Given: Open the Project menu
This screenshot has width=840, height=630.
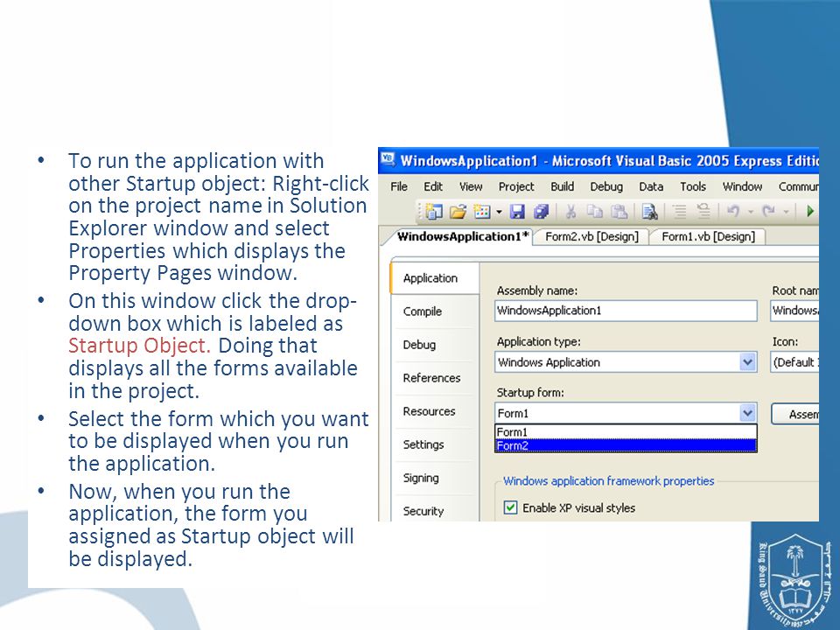Looking at the screenshot, I should (516, 186).
